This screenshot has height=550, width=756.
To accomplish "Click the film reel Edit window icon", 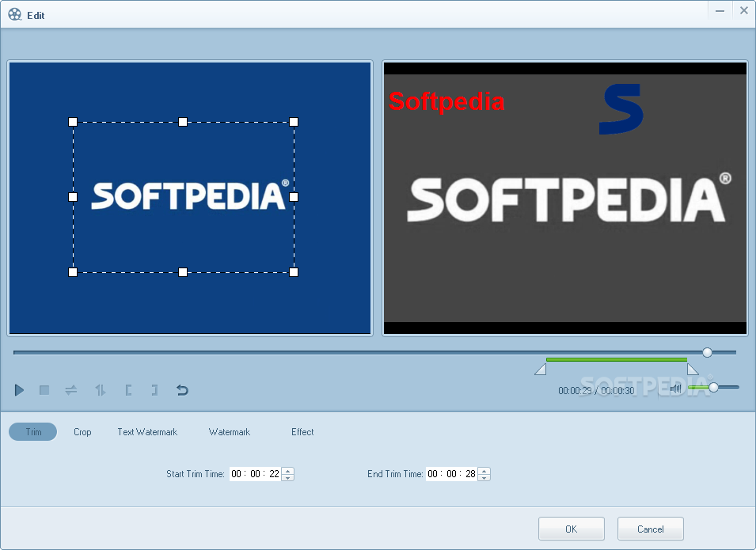I will [x=15, y=14].
